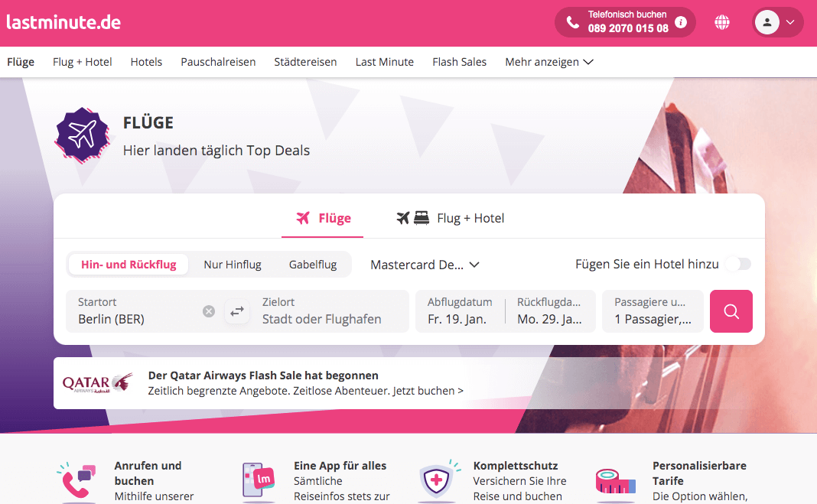Viewport: 817px width, 504px height.
Task: Click the Anrufen und buchen heading
Action: pyautogui.click(x=148, y=473)
